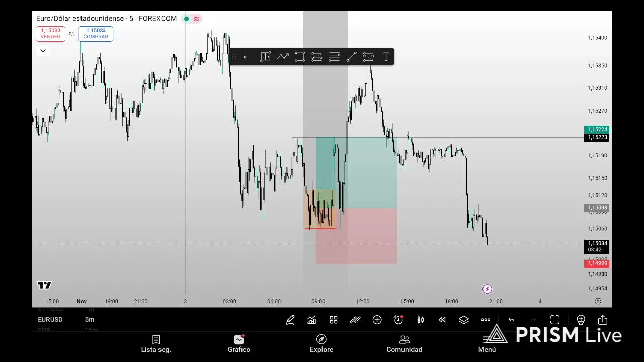Image resolution: width=644 pixels, height=362 pixels.
Task: Open the Lista seg. tab
Action: [x=156, y=344]
